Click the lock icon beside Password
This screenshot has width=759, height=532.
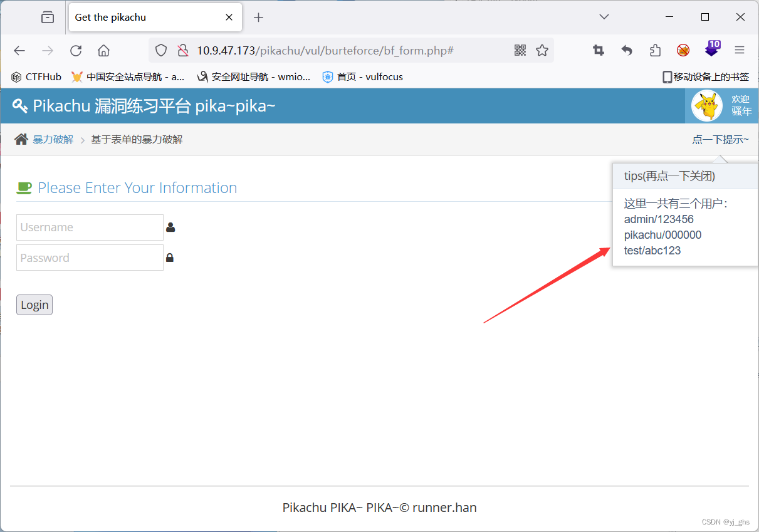170,258
